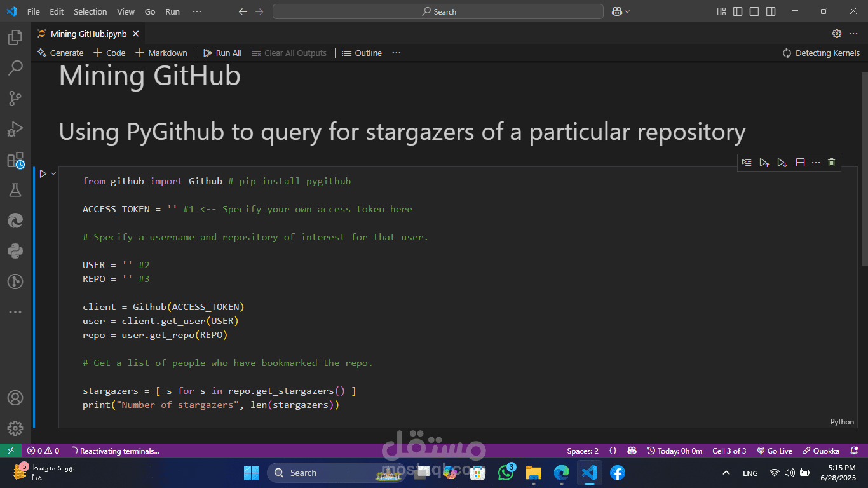Screen dimensions: 868x488
Task: Add a new Markdown cell
Action: click(x=161, y=53)
